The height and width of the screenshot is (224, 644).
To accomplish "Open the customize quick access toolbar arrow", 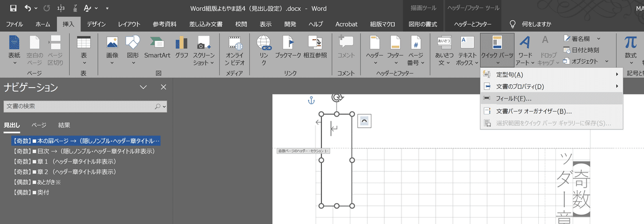I will pyautogui.click(x=107, y=9).
